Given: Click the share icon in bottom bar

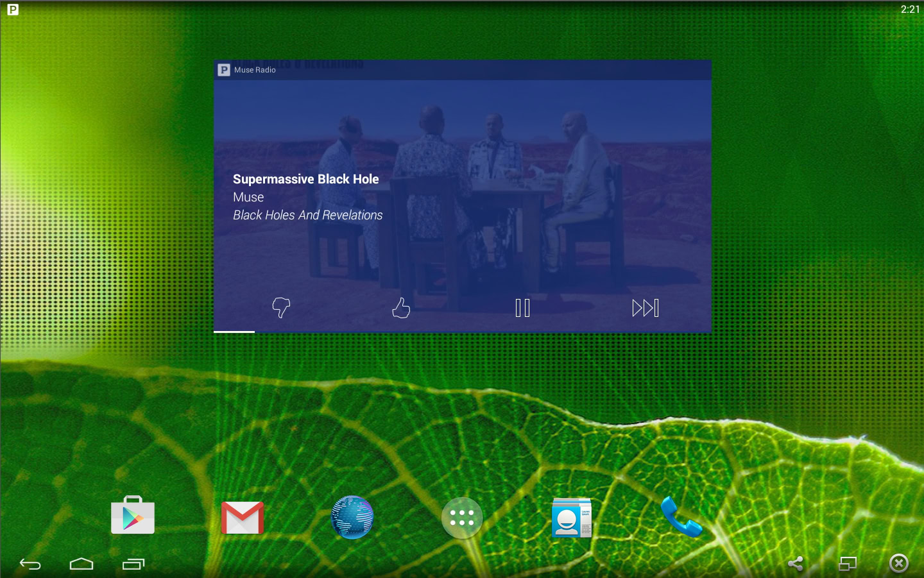Looking at the screenshot, I should coord(796,563).
